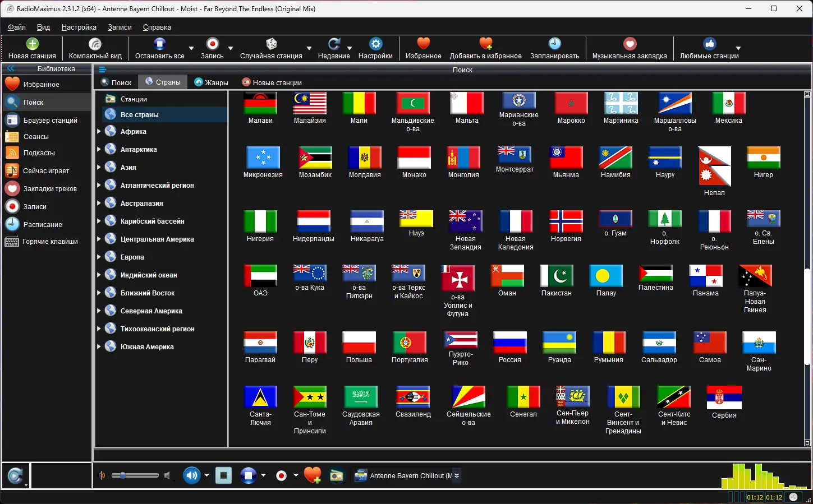Play a Случайная станция from the toolbar

(x=271, y=48)
